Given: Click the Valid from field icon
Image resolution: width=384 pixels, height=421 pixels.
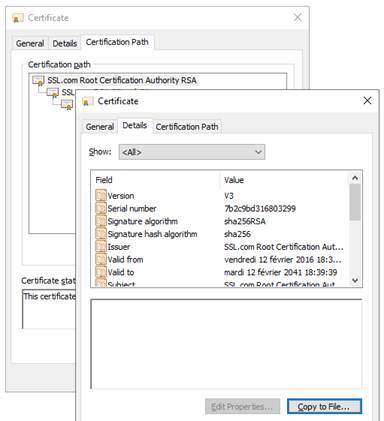Looking at the screenshot, I should pyautogui.click(x=101, y=259).
